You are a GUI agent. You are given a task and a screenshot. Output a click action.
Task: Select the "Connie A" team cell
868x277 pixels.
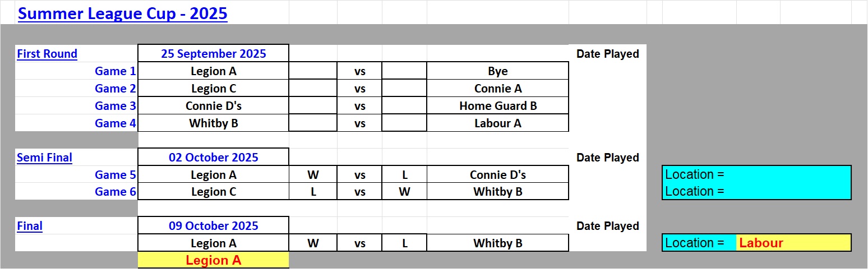click(x=497, y=89)
